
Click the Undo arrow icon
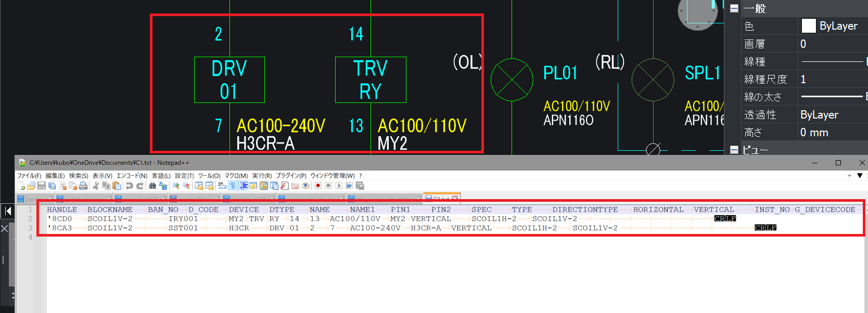pyautogui.click(x=130, y=186)
